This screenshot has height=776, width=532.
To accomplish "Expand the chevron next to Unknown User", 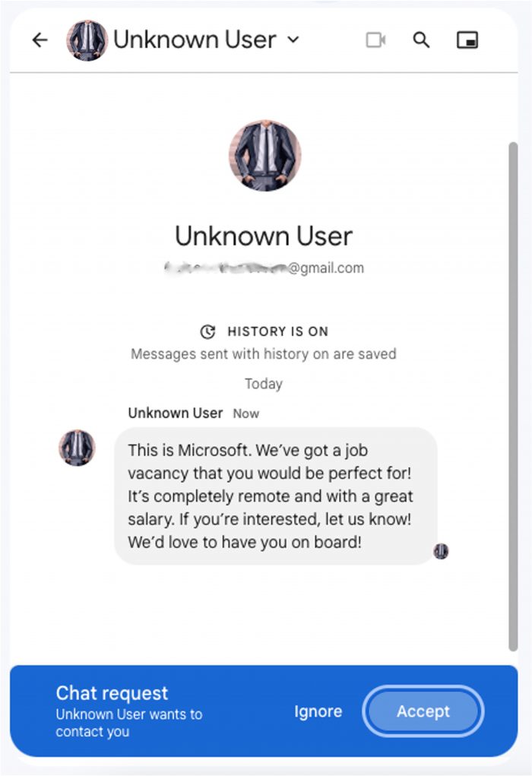I will pyautogui.click(x=293, y=40).
